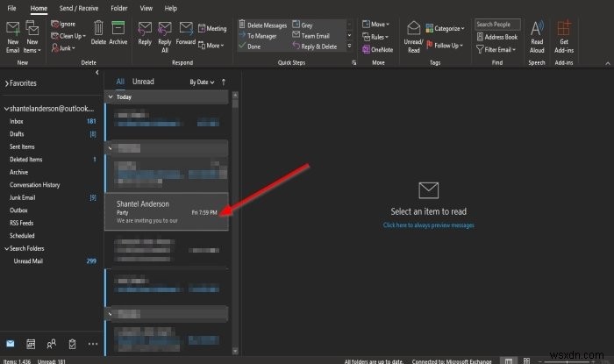This screenshot has width=614, height=364.
Task: Open the Address Book
Action: pyautogui.click(x=497, y=37)
